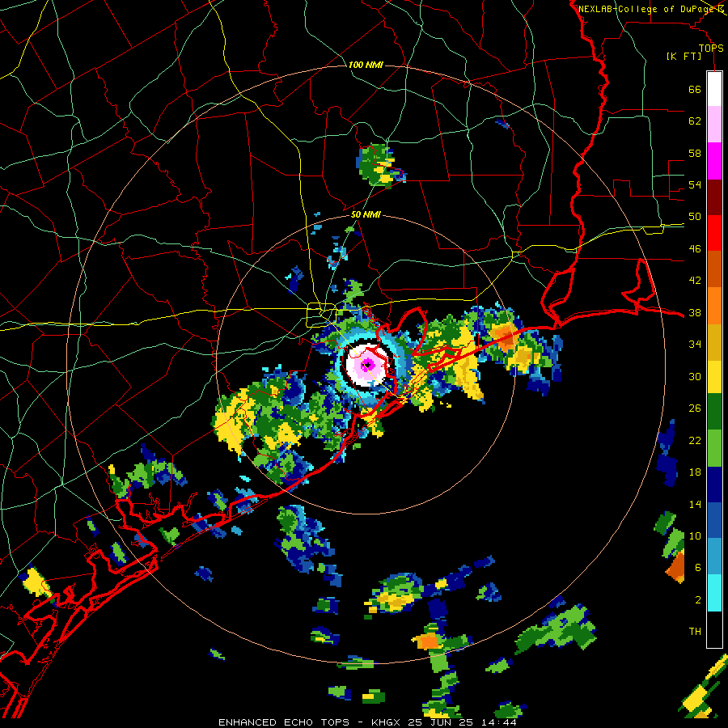Click the magenta 58 kft legend color
728x728 pixels.
coord(714,161)
